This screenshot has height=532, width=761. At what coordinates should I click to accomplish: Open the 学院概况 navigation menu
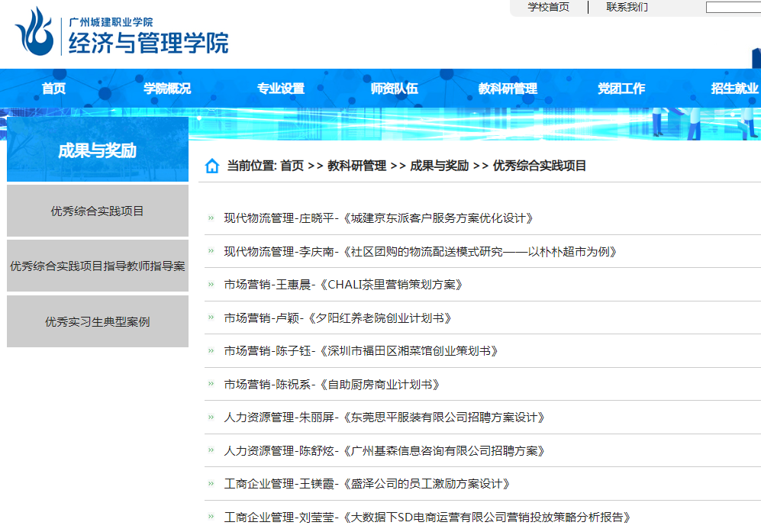(x=167, y=89)
